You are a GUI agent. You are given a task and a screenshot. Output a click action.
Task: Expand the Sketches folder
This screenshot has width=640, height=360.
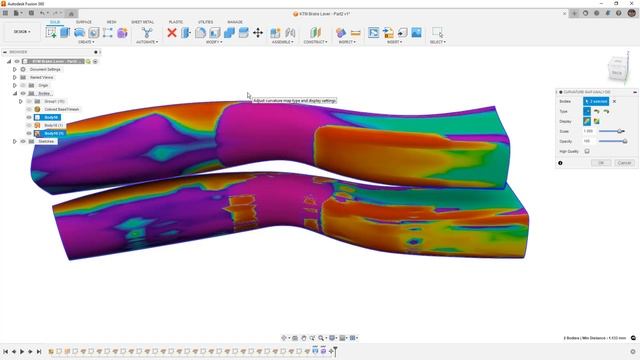click(15, 141)
